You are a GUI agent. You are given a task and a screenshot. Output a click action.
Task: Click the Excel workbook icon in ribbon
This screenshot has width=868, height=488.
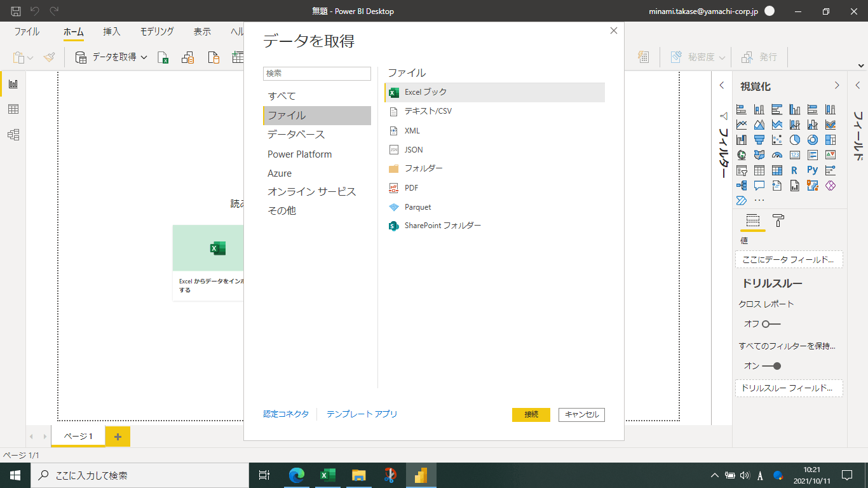[x=163, y=57]
